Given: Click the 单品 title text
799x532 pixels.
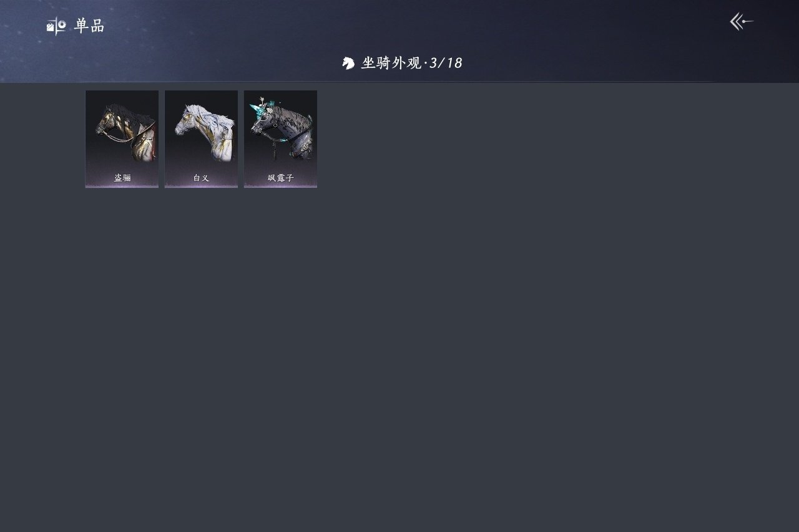Looking at the screenshot, I should [89, 26].
